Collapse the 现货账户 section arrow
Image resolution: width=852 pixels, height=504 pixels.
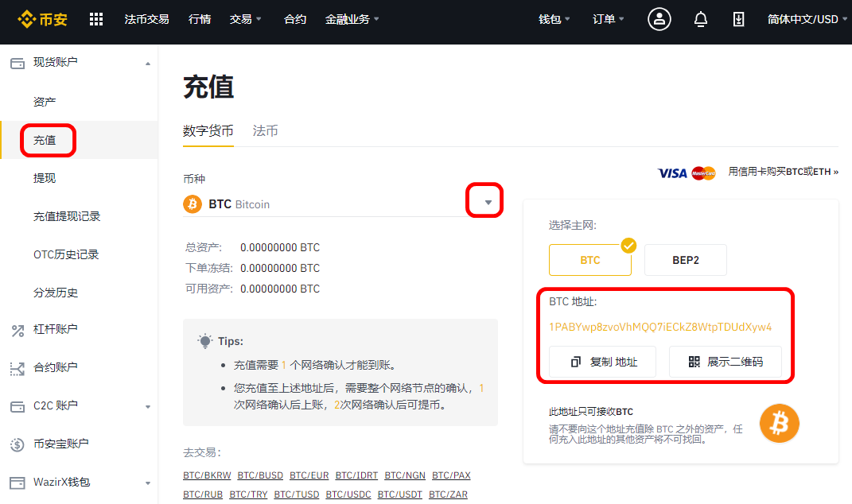pos(148,64)
